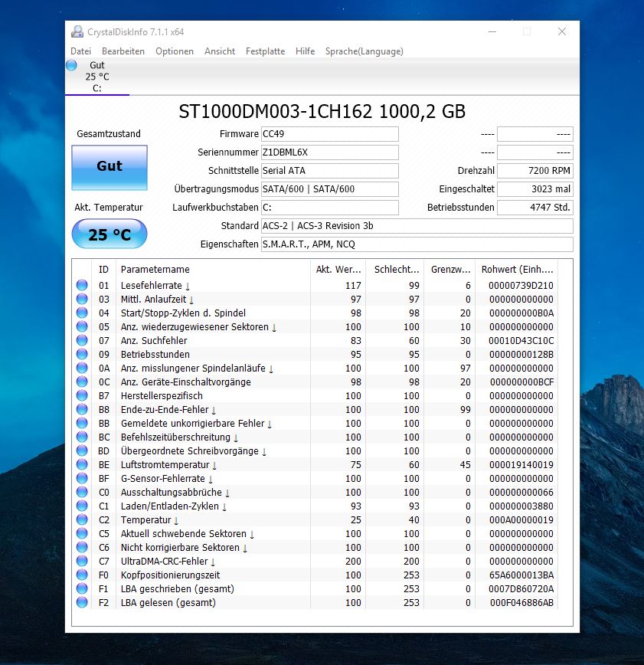Click status icon of LBA gelesen row
This screenshot has width=644, height=665.
point(82,602)
